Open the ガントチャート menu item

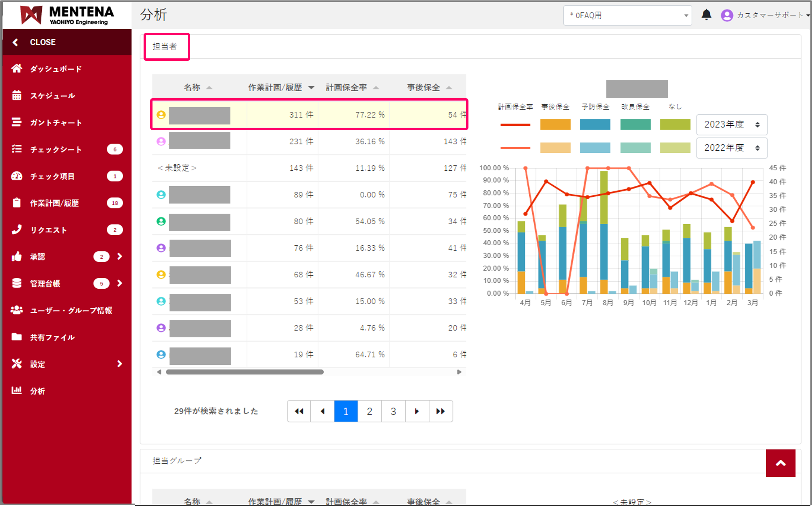coord(56,122)
